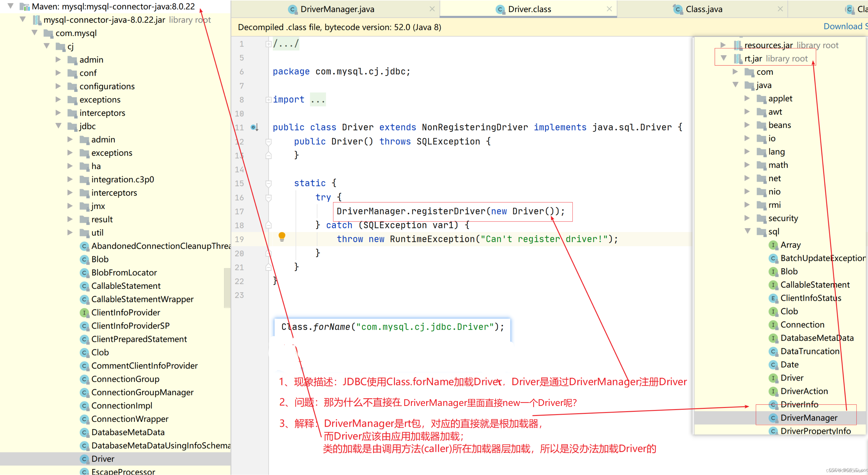Select the Driver class in jdbc package
This screenshot has width=868, height=475.
click(103, 459)
